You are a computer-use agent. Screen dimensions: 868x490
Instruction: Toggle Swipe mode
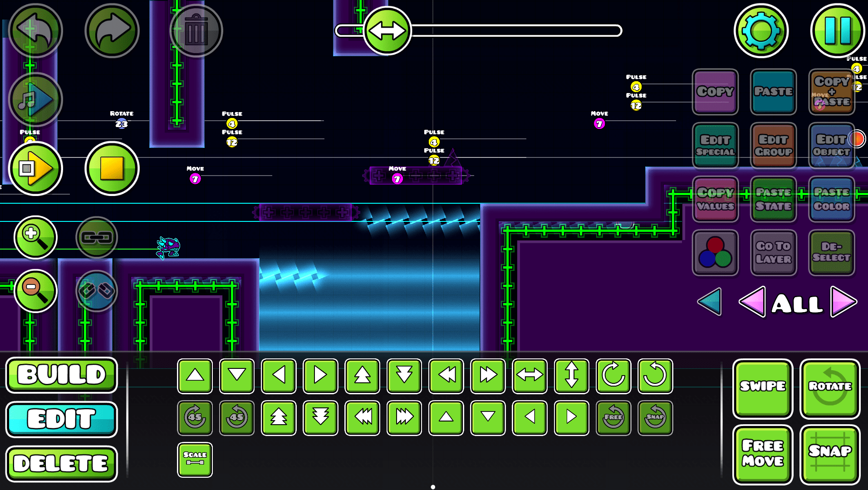[x=763, y=388]
